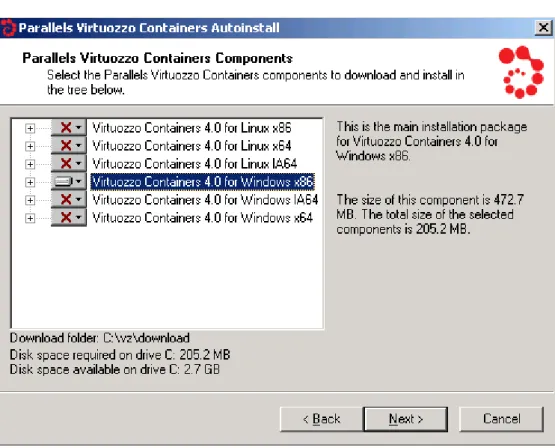Expand the Windows x64 tree node
Image resolution: width=555 pixels, height=448 pixels.
click(x=30, y=218)
